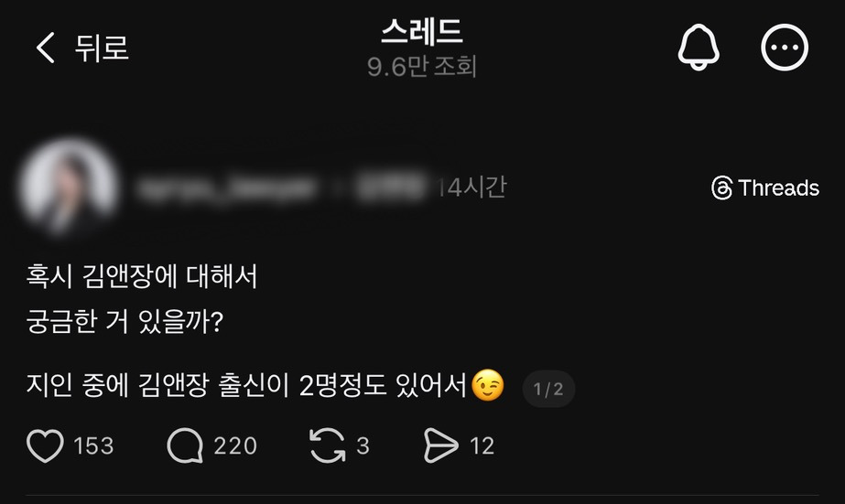Click the Threads logo icon

721,188
